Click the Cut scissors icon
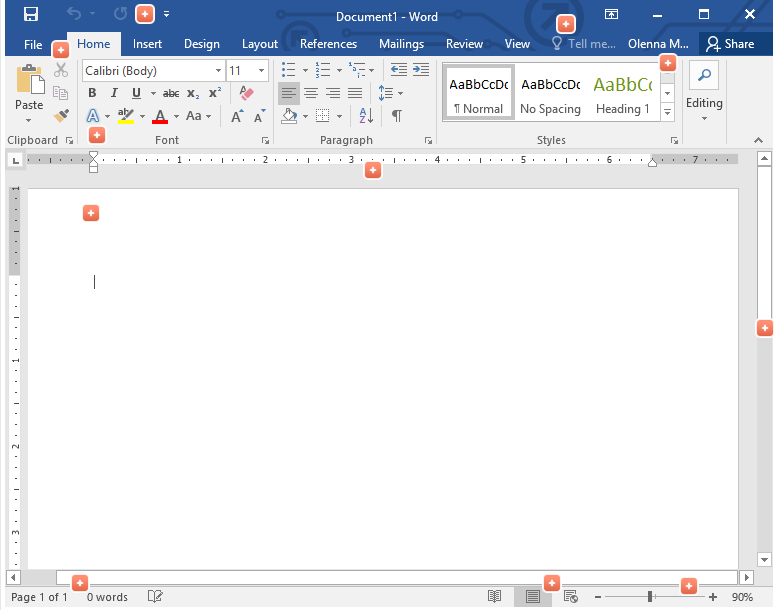 coord(61,70)
